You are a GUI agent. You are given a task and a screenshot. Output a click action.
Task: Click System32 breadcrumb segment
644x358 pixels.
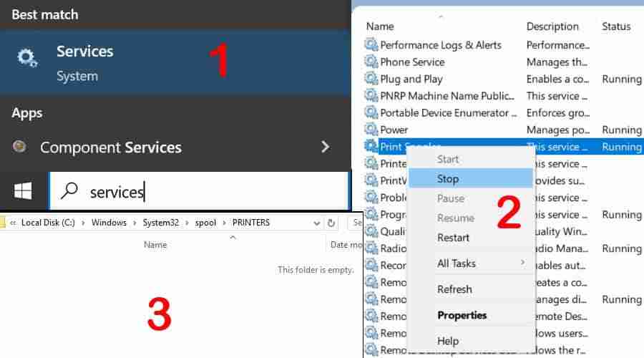(x=160, y=223)
